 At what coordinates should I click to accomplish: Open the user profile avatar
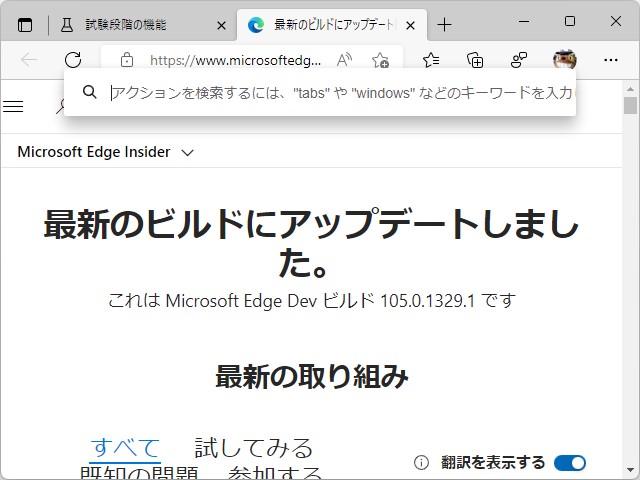pyautogui.click(x=564, y=60)
